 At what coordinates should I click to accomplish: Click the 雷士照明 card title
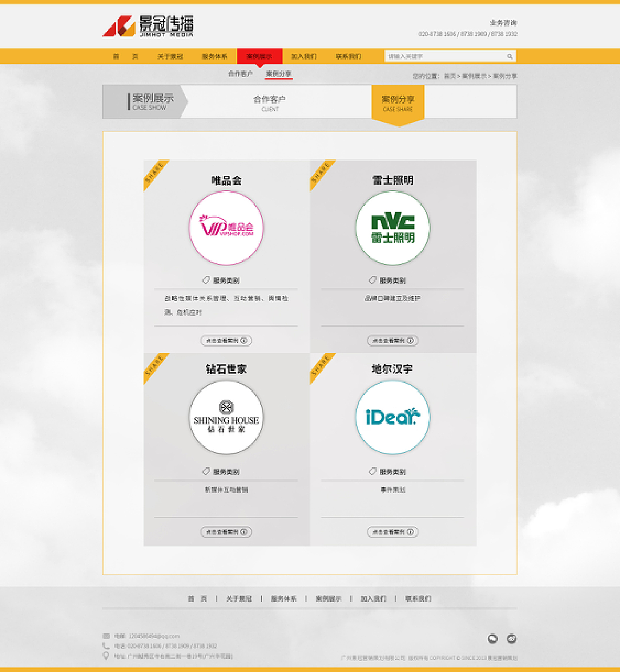coord(393,181)
